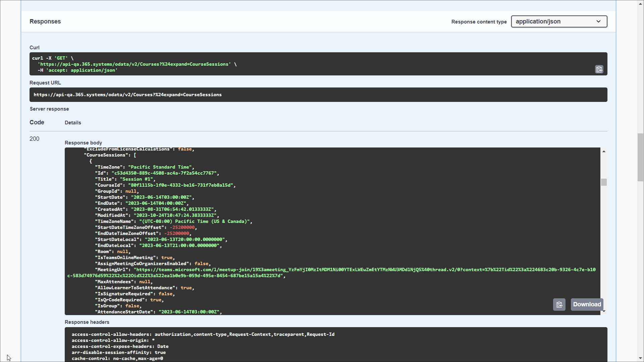Click the Details column header
This screenshot has height=362, width=644.
[73, 123]
